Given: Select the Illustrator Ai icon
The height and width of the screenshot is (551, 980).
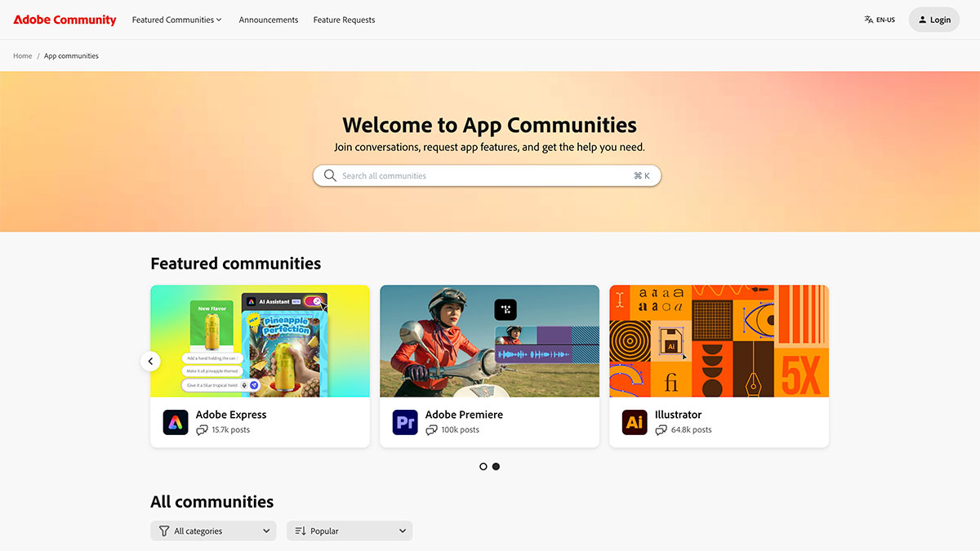Looking at the screenshot, I should tap(635, 422).
